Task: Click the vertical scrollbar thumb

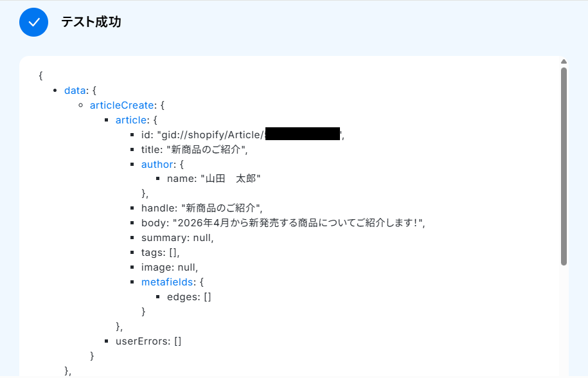Action: 564,166
